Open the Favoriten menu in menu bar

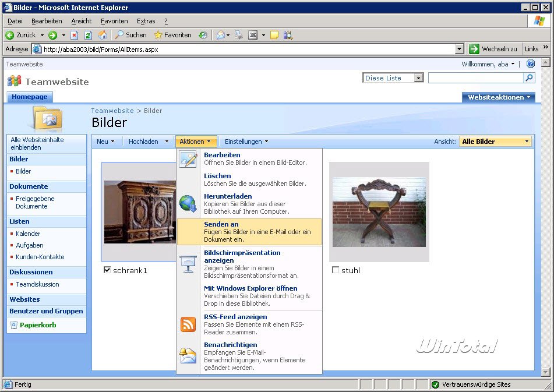tap(114, 21)
